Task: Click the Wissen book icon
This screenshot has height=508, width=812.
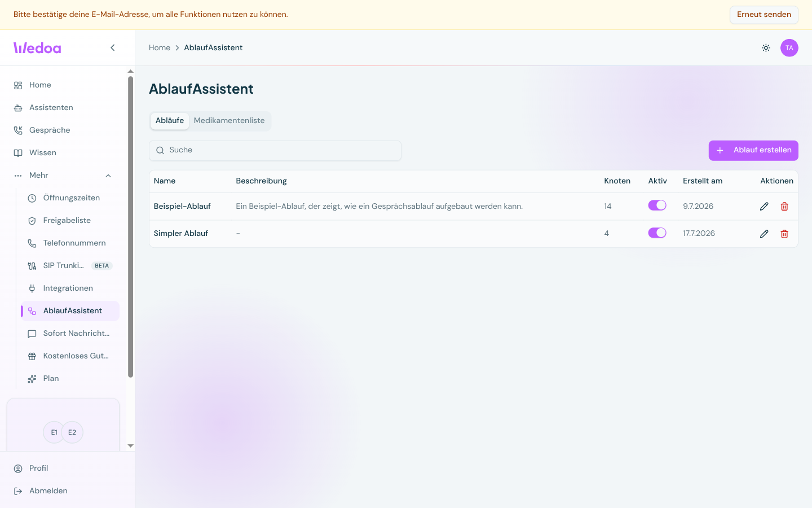Action: pyautogui.click(x=18, y=153)
